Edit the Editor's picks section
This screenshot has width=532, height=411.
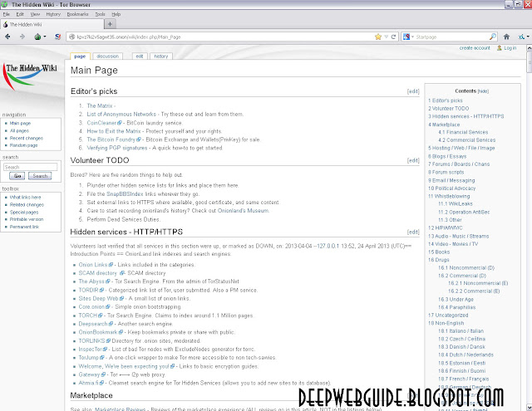(x=413, y=91)
